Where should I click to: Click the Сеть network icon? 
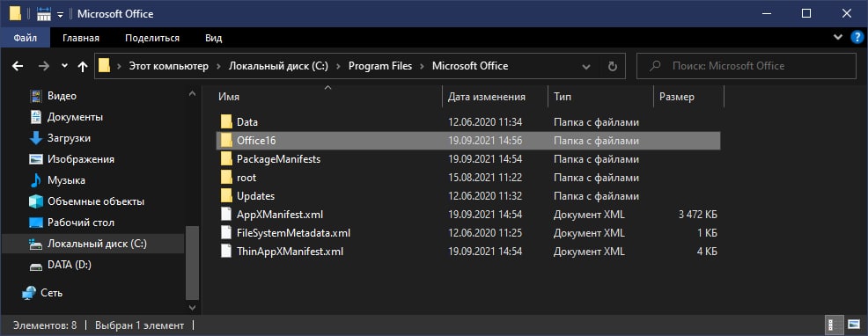(x=29, y=292)
